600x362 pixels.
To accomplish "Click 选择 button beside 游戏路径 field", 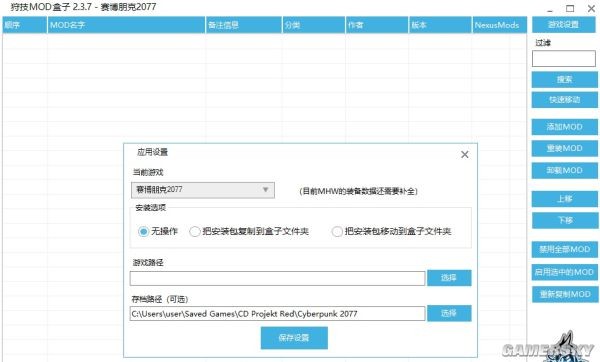I will (x=449, y=278).
